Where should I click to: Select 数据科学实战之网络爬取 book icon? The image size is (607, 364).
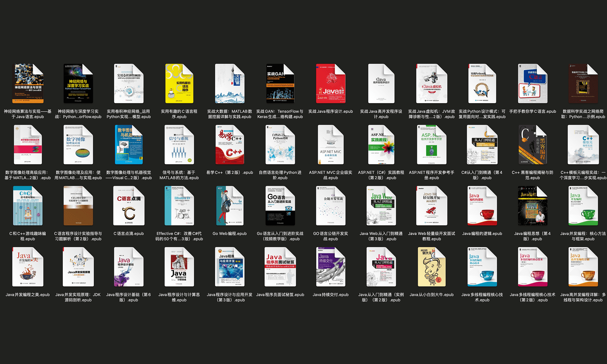click(x=583, y=83)
